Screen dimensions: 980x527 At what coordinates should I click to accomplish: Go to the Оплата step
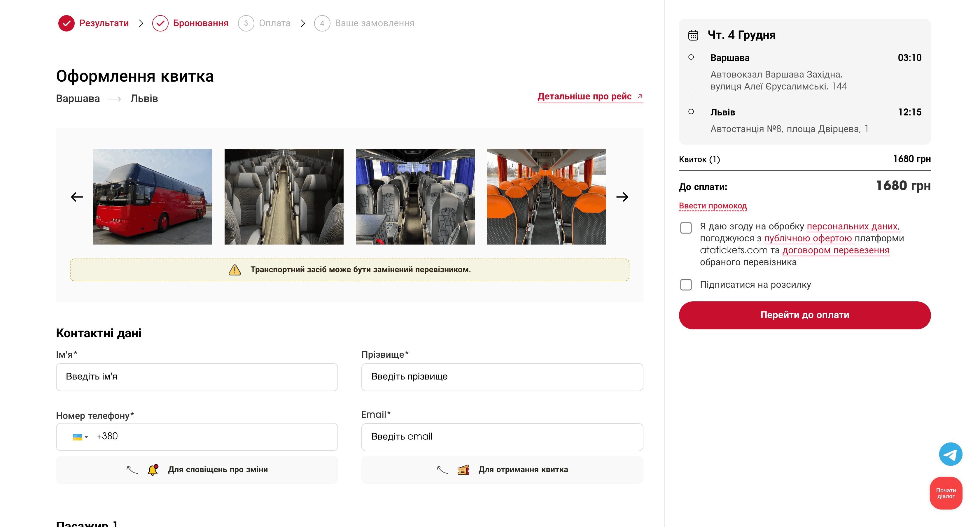click(x=275, y=23)
